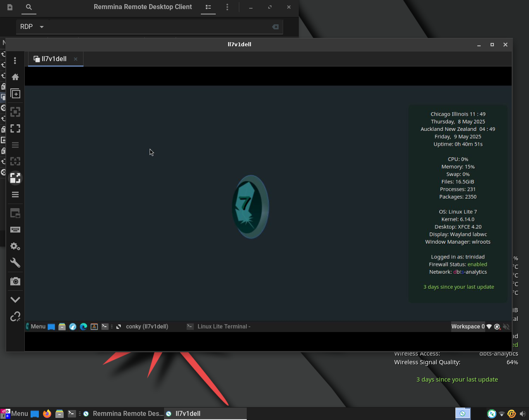Open host taskbar terminal icon
Image resolution: width=529 pixels, height=420 pixels.
72,414
